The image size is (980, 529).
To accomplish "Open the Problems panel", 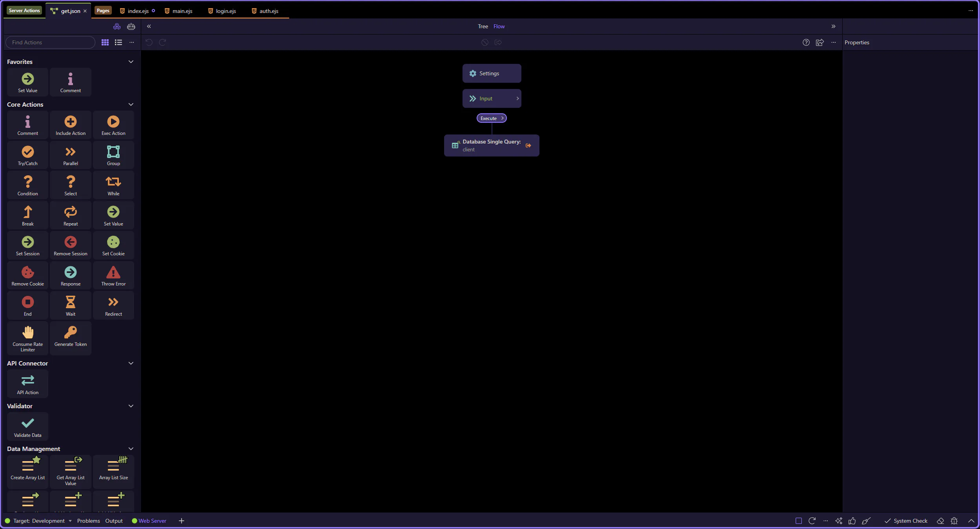I will coord(88,521).
